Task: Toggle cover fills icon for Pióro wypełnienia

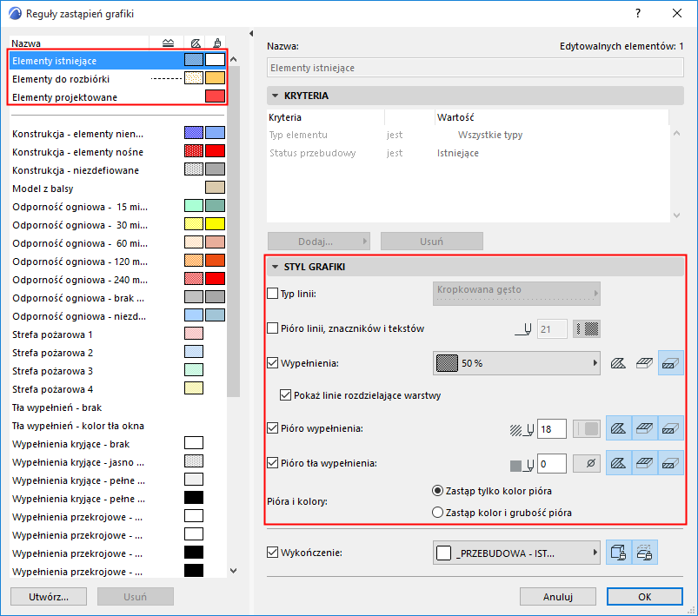Action: [644, 428]
